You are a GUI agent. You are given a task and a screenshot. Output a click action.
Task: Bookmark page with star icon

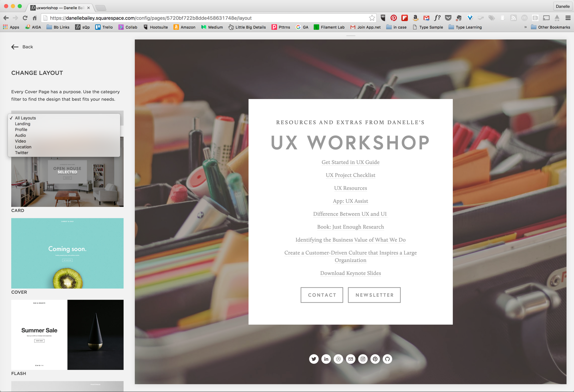point(372,18)
